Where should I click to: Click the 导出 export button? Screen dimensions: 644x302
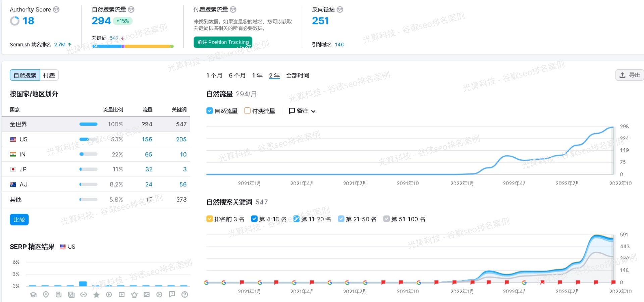coord(630,75)
